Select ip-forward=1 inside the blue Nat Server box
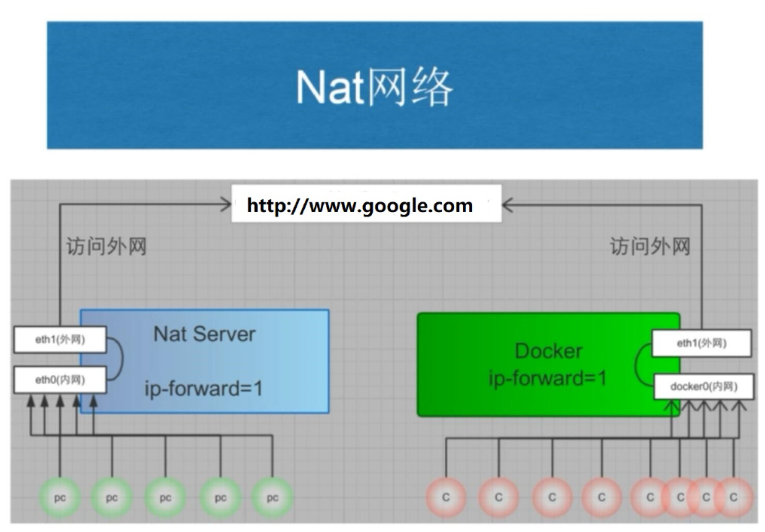The image size is (765, 532). [204, 389]
